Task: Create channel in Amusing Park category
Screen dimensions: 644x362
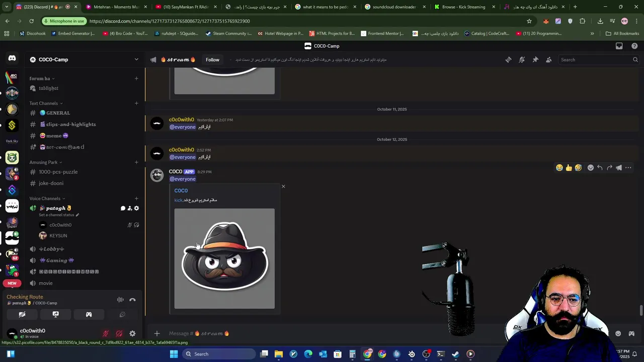Action: point(136,162)
